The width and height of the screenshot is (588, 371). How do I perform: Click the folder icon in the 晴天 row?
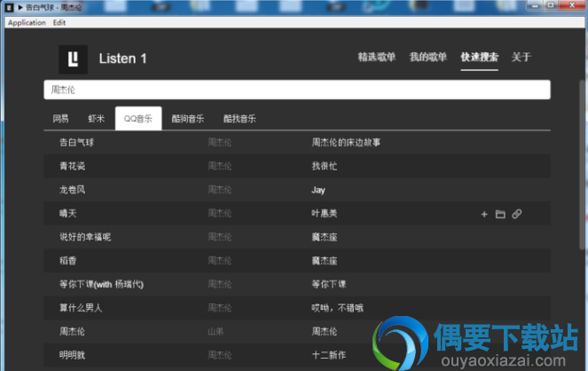coord(500,214)
